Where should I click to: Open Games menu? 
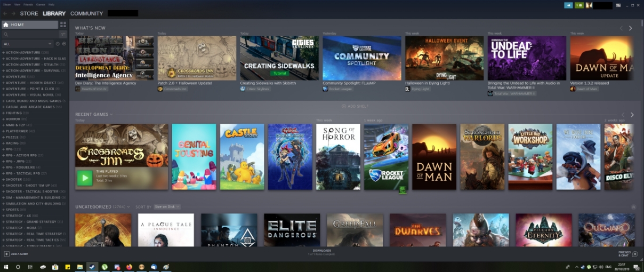(x=41, y=4)
